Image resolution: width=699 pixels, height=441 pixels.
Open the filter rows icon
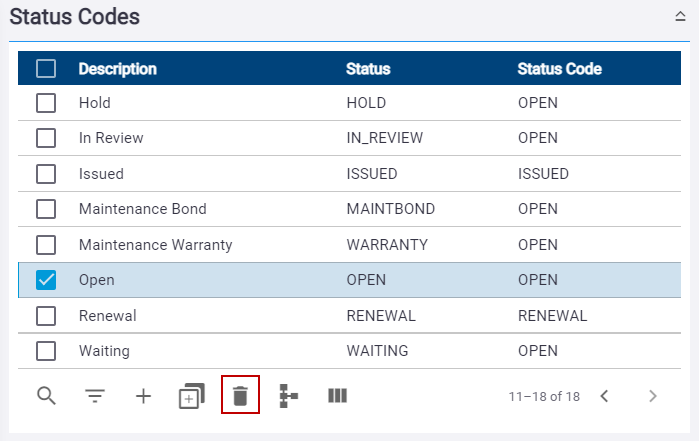click(x=95, y=396)
